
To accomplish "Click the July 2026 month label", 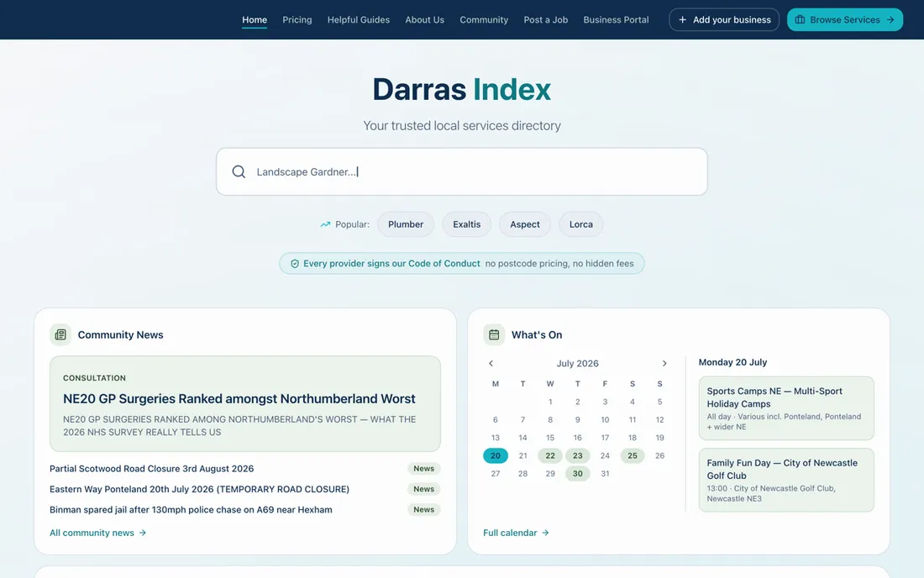I will click(x=578, y=364).
